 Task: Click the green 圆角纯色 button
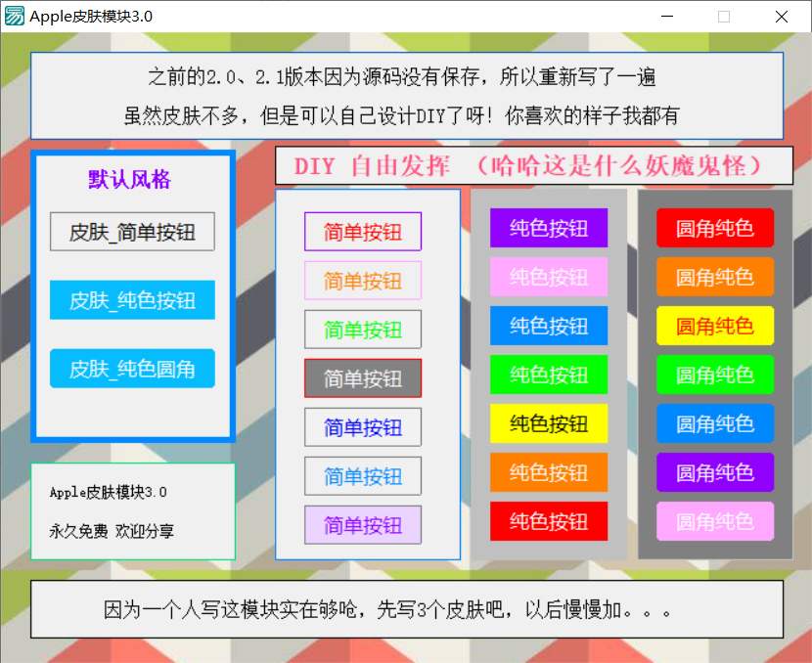click(715, 375)
